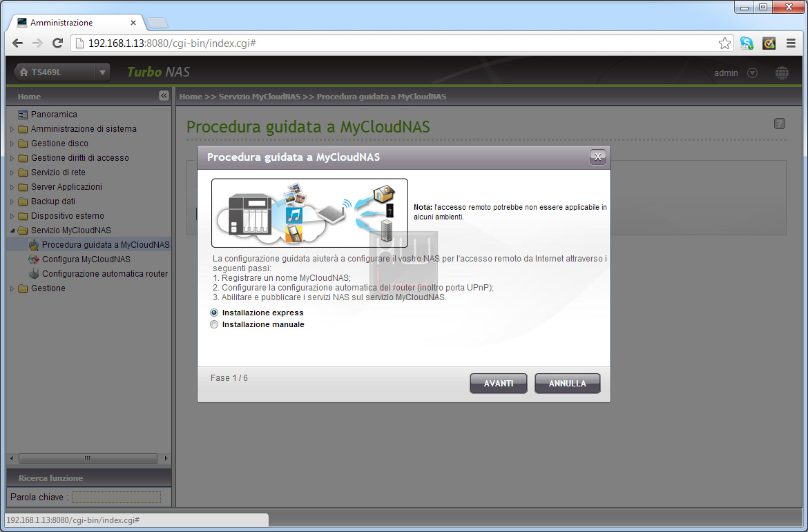
Task: Click the ANNULLA button
Action: click(x=568, y=384)
